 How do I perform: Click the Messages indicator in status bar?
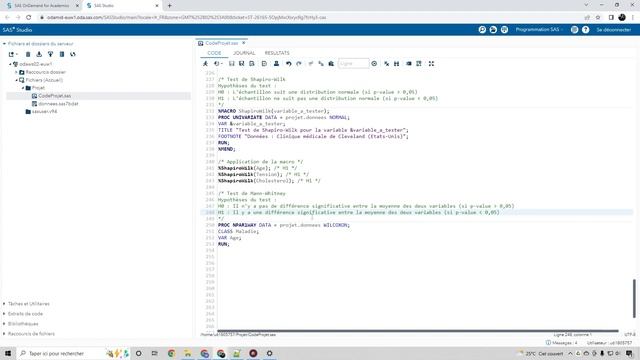(x=562, y=343)
